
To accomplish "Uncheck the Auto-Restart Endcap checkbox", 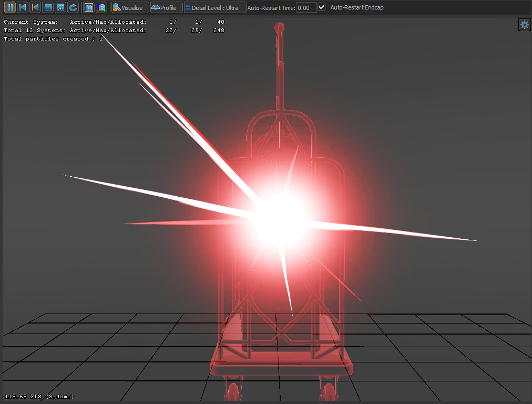I will pyautogui.click(x=322, y=7).
